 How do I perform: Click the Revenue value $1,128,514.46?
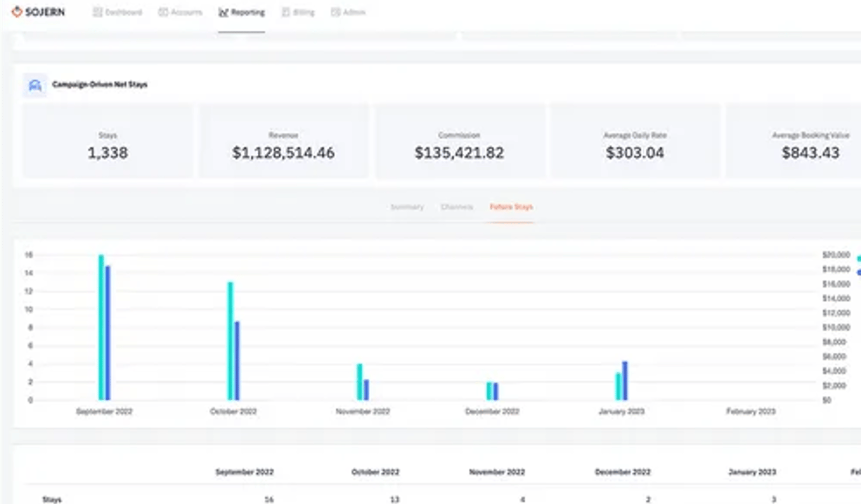click(x=283, y=153)
